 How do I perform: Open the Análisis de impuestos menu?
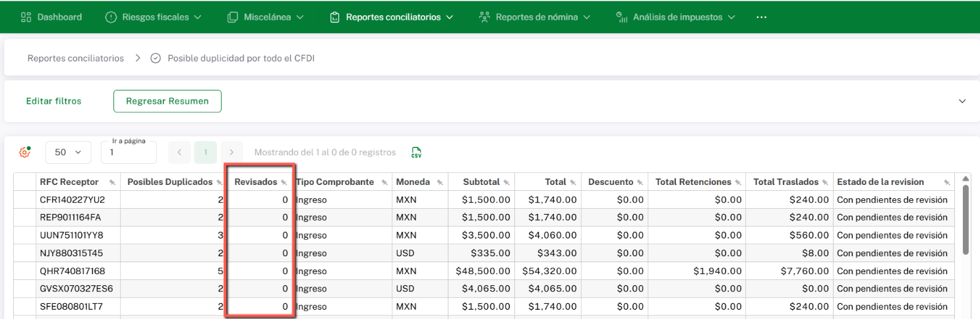pos(676,17)
